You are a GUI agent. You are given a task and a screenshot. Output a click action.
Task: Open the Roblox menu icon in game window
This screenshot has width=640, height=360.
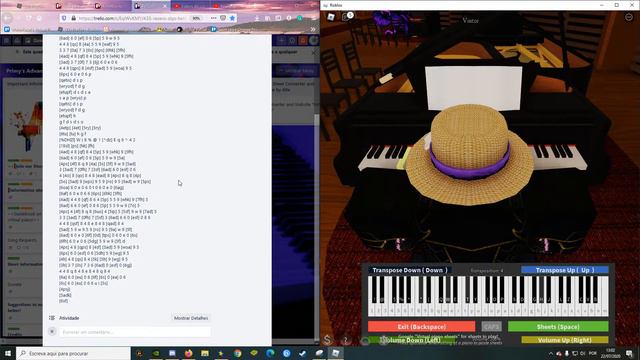click(331, 17)
